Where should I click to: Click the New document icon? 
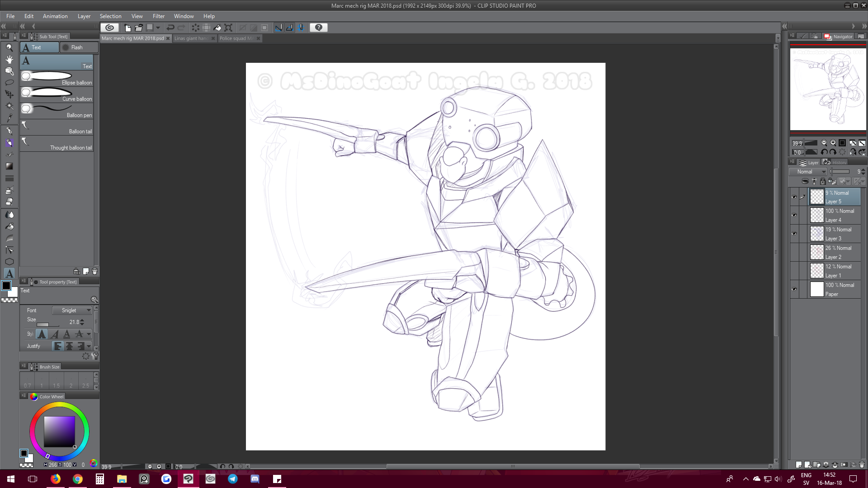(128, 28)
